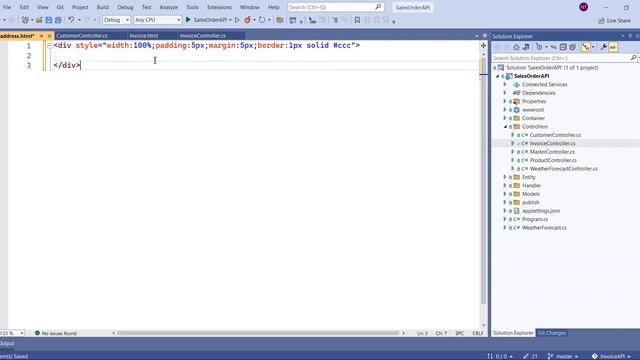Click the search magnifier in Solution Explorer
Viewport: 640px width, 360px height.
pyautogui.click(x=633, y=58)
